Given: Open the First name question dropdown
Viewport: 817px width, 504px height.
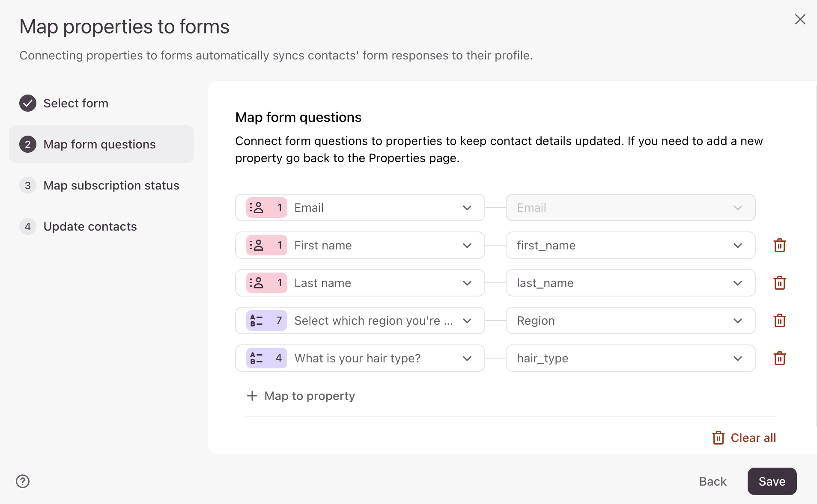Looking at the screenshot, I should click(x=360, y=245).
